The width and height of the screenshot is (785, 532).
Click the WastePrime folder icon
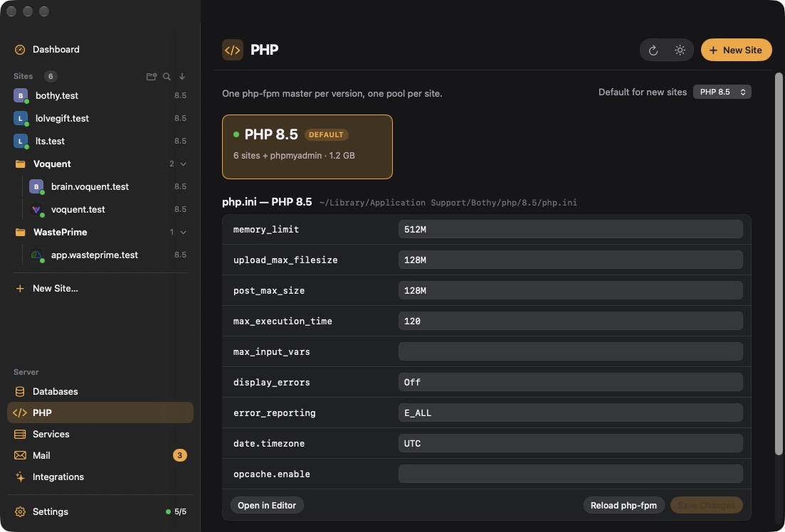pyautogui.click(x=21, y=233)
